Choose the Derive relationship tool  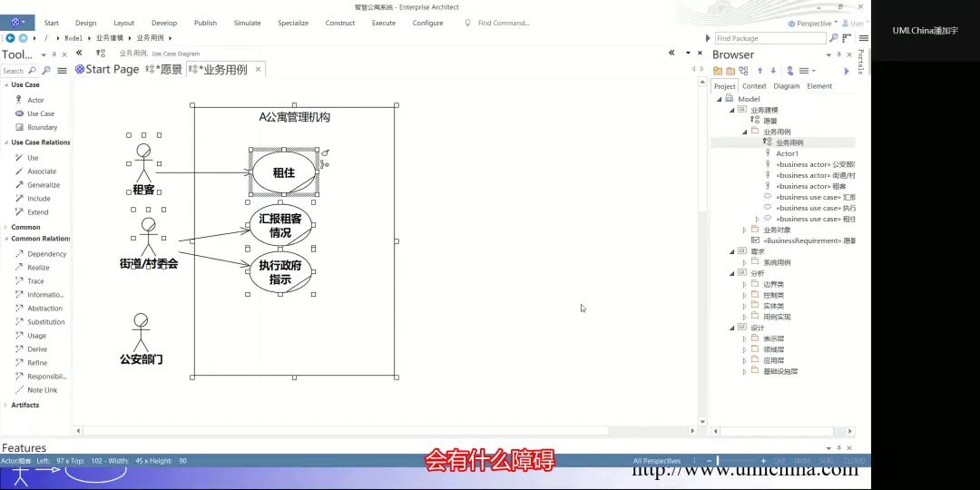pos(31,349)
